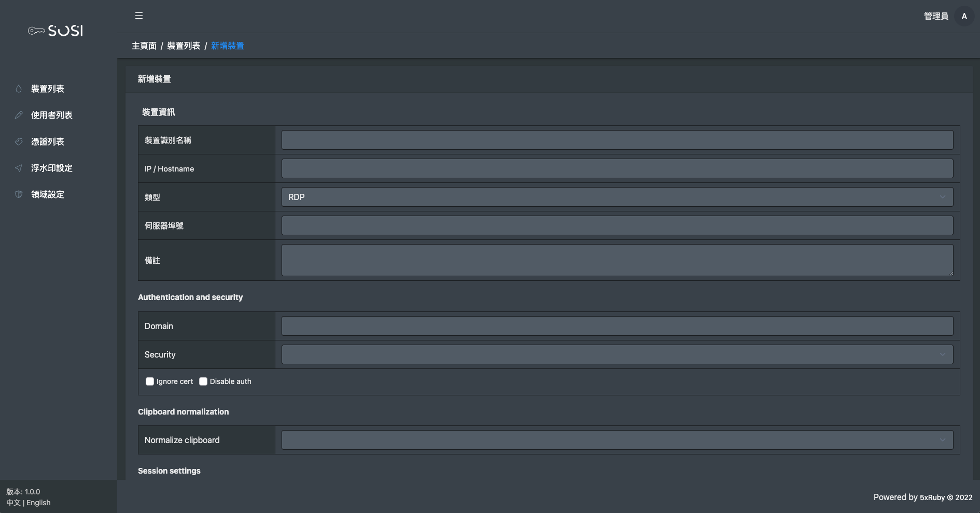Open 浮水印設定 in the sidebar
The image size is (980, 513).
point(51,168)
